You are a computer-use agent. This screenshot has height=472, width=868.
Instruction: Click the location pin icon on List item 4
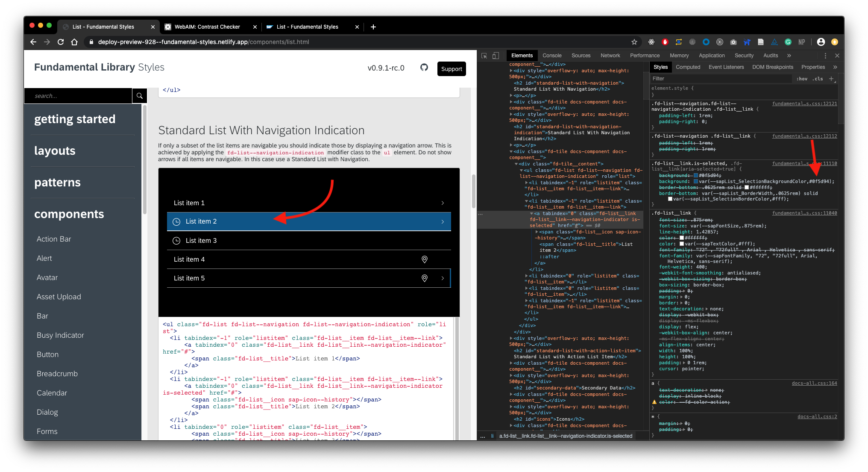tap(425, 259)
